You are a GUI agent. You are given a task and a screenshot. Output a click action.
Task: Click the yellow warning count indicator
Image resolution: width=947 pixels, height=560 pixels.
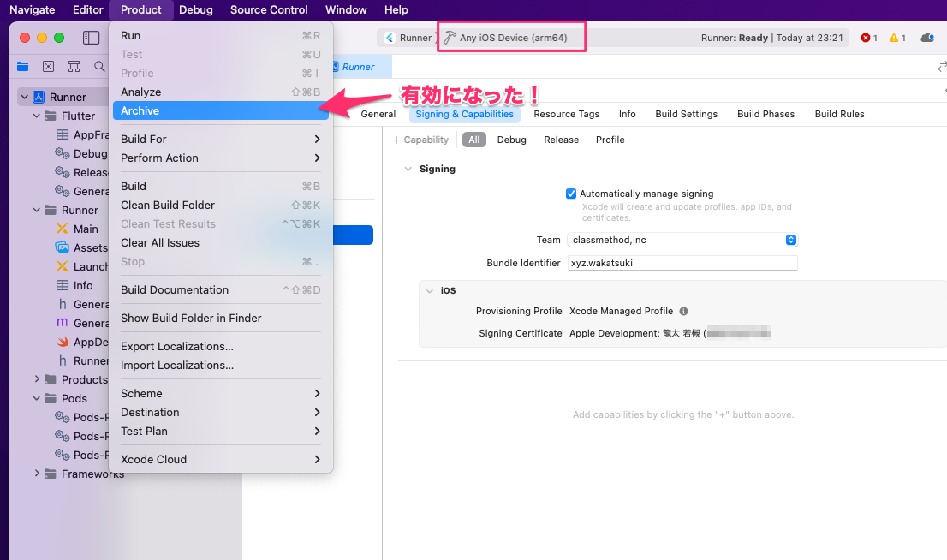pos(897,38)
